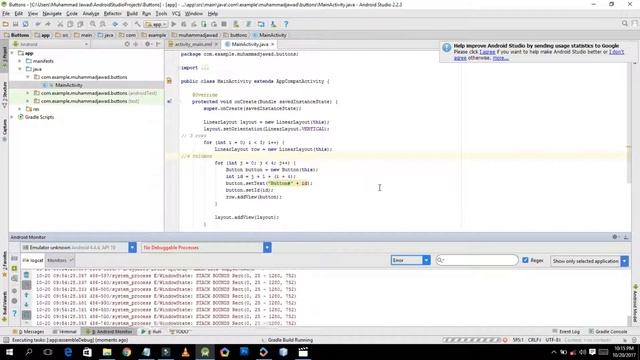This screenshot has height=360, width=640.
Task: Click the Make Project hammer icon
Action: pos(138,24)
